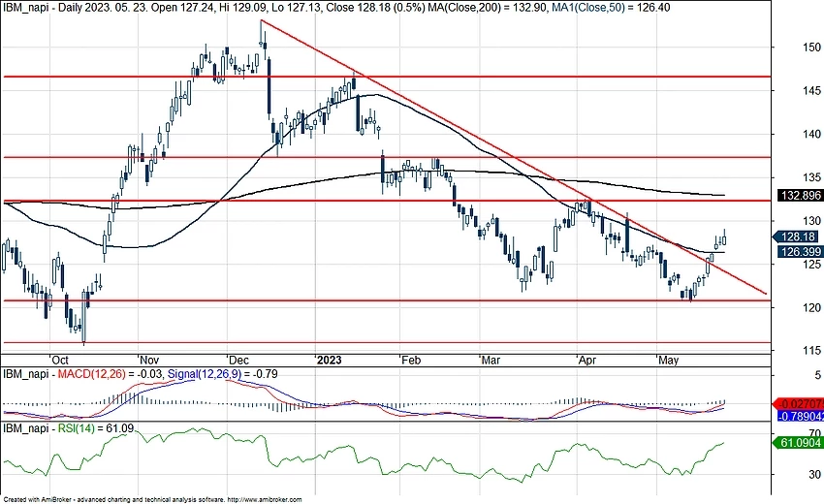Click the 'Mar' date axis label
The image size is (824, 504).
tap(491, 361)
